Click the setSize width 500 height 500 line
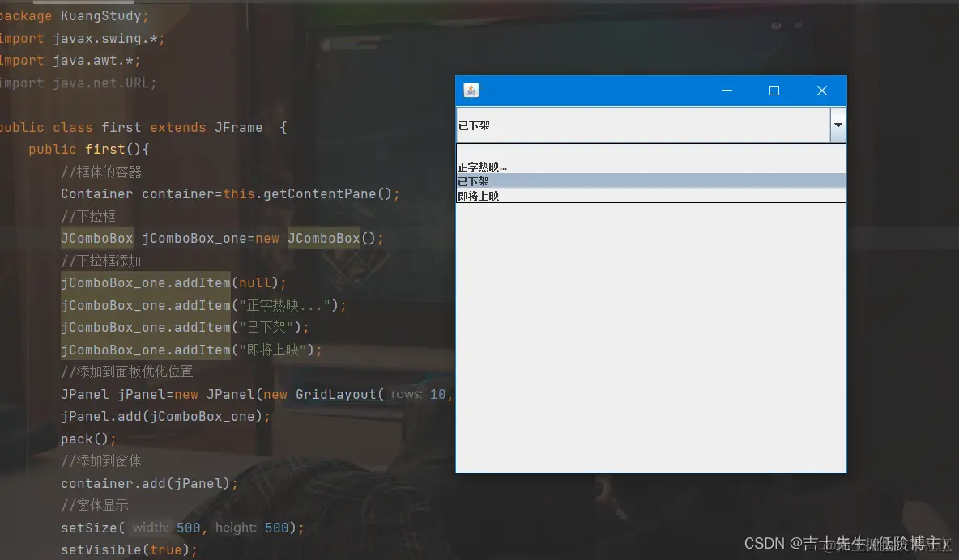Screen dimensions: 959x560 (182, 528)
